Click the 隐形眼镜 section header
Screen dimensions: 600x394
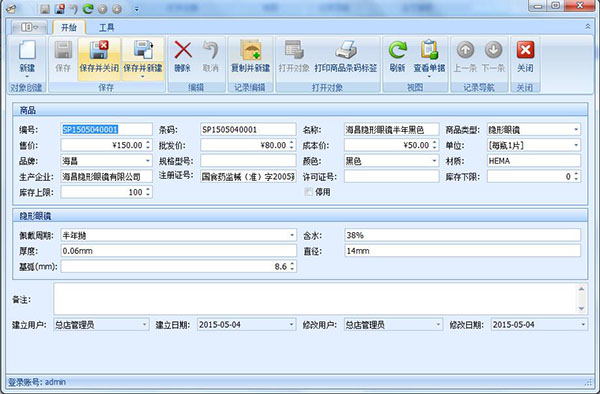[x=300, y=216]
